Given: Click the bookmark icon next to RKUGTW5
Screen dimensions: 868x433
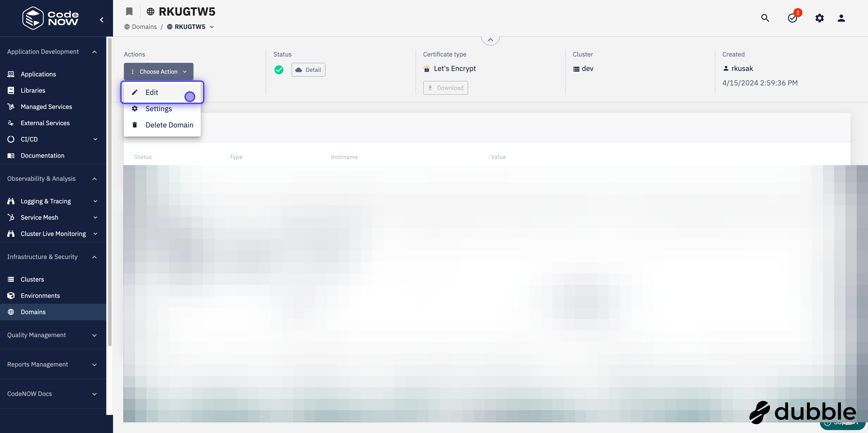Looking at the screenshot, I should [x=129, y=11].
